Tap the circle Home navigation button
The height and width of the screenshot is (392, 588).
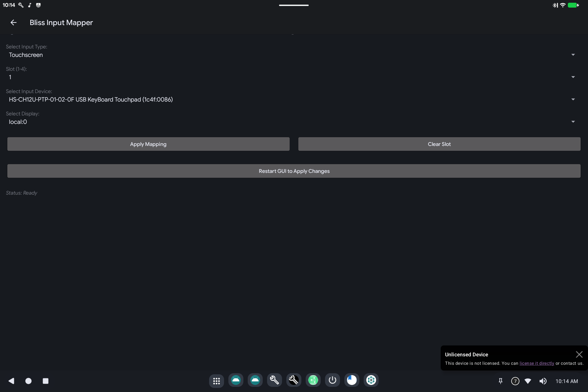click(x=28, y=381)
